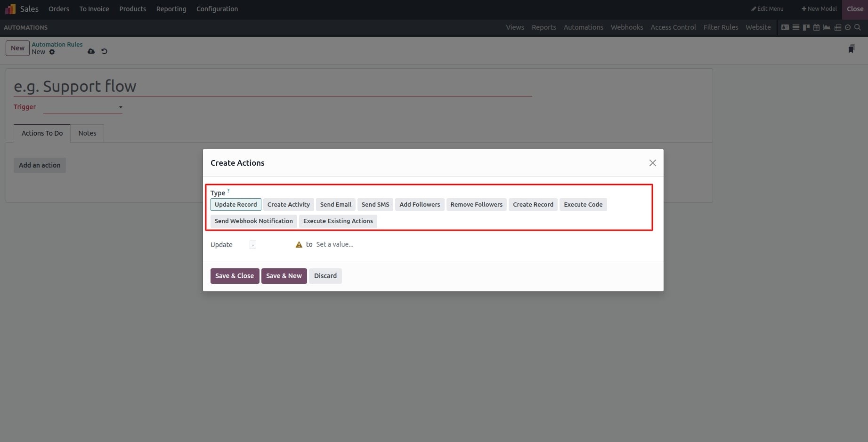Open the calendar view icon
Screen dimensions: 868x442
pos(817,27)
